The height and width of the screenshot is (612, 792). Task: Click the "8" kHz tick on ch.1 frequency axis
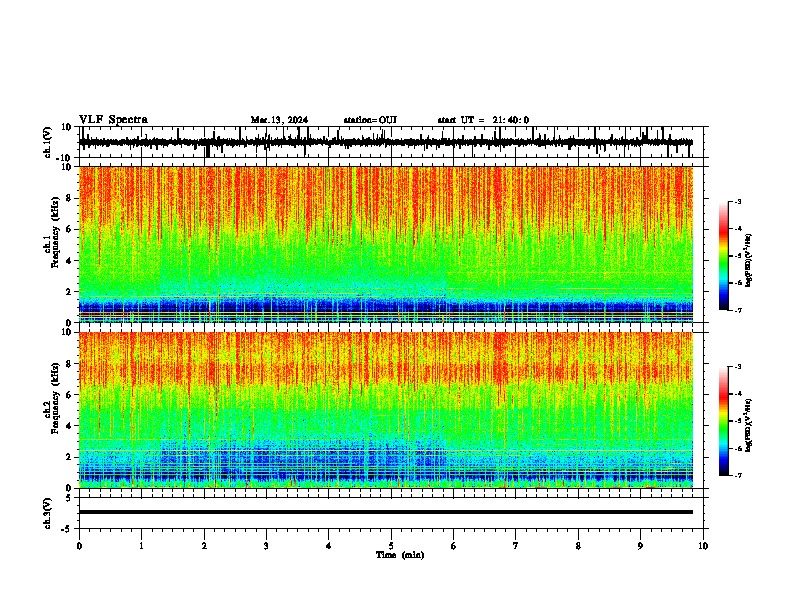(69, 198)
